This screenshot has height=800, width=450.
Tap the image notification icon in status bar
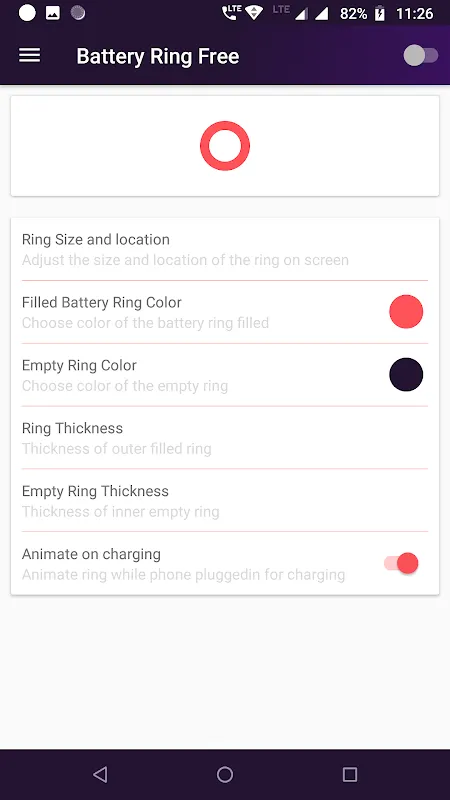click(x=53, y=13)
